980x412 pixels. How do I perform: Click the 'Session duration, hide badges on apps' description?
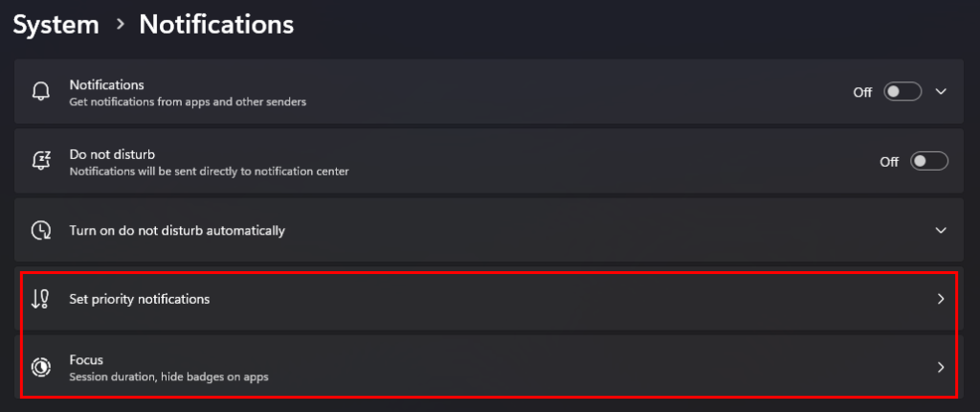click(168, 377)
